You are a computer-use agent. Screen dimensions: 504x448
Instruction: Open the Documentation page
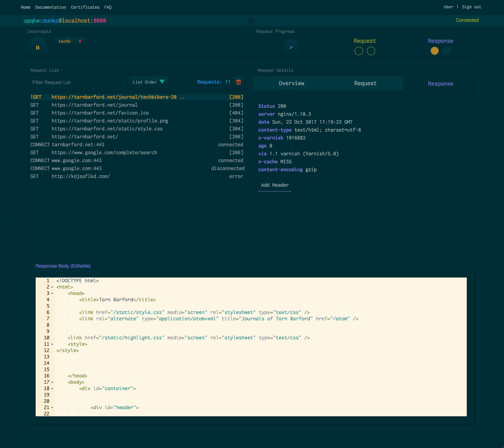click(x=51, y=7)
